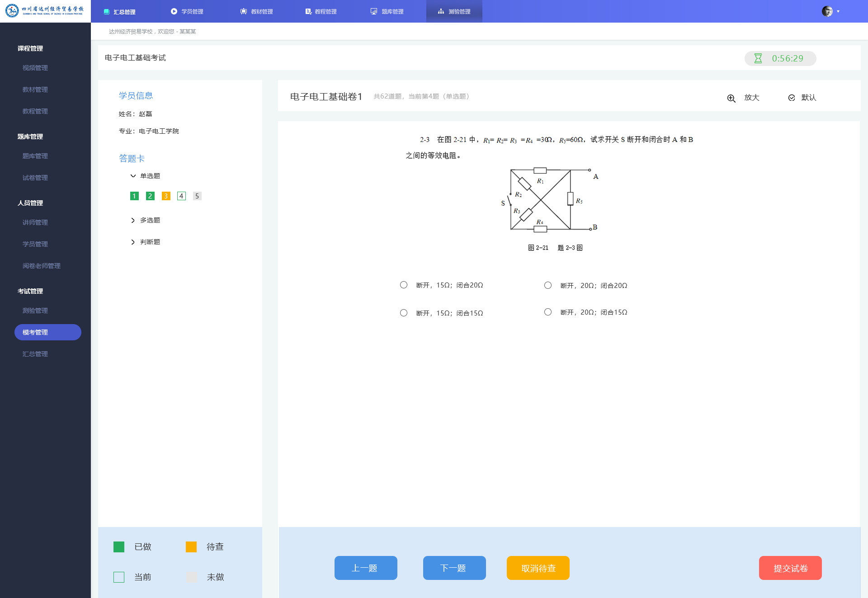
Task: Click the 教程管理 document icon in top bar
Action: [x=308, y=11]
